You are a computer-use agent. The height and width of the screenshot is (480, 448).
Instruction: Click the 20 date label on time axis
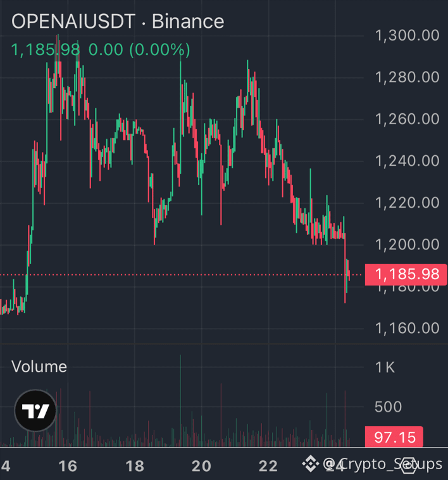(201, 466)
